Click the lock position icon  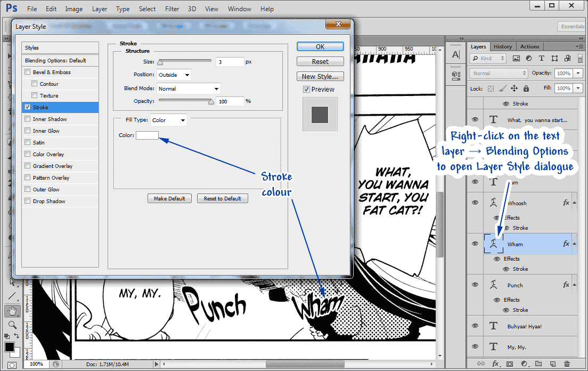tap(514, 88)
